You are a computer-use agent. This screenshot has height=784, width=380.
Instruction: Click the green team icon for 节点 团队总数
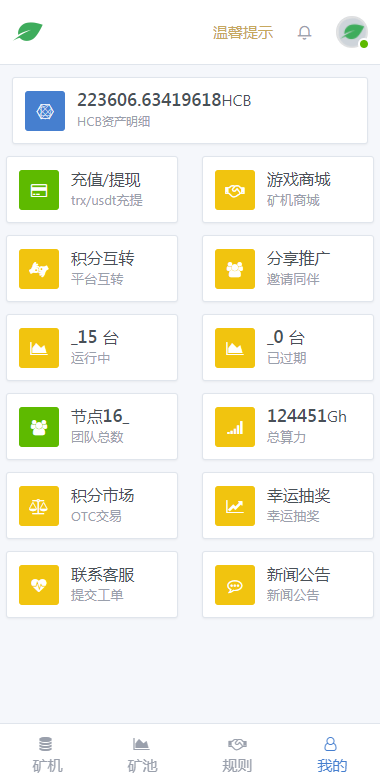tap(39, 427)
